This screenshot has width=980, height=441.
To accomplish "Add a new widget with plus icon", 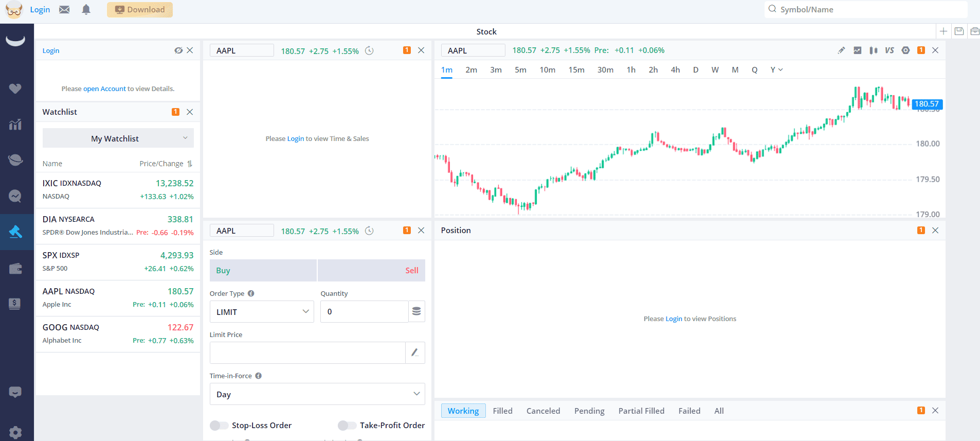I will 943,31.
